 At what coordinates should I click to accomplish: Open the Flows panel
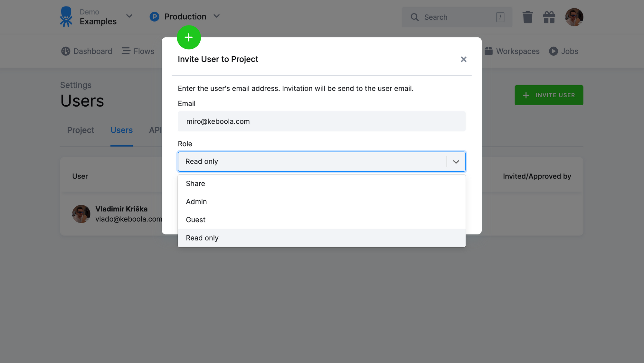coord(144,51)
